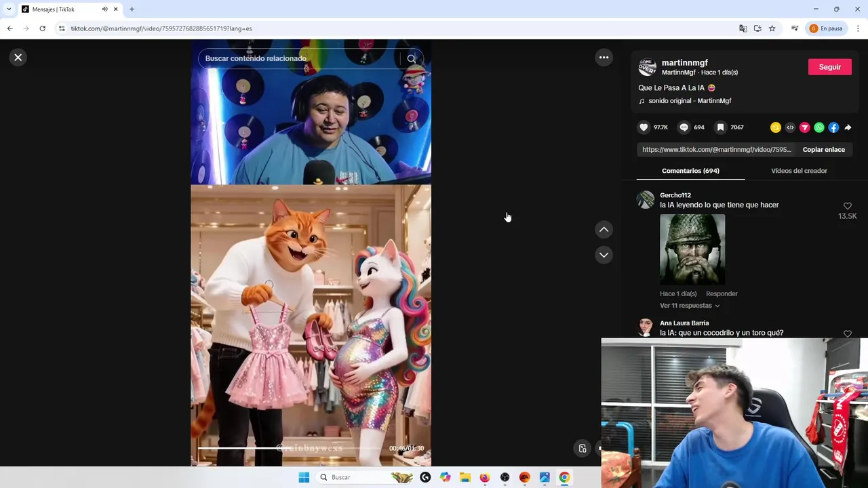868x488 pixels.
Task: Click the search magnifier icon in video
Action: (411, 59)
